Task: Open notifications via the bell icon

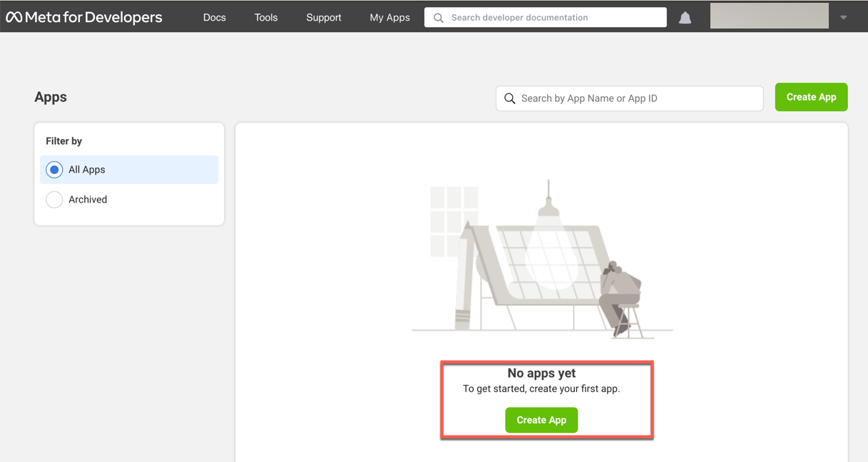Action: (x=685, y=16)
